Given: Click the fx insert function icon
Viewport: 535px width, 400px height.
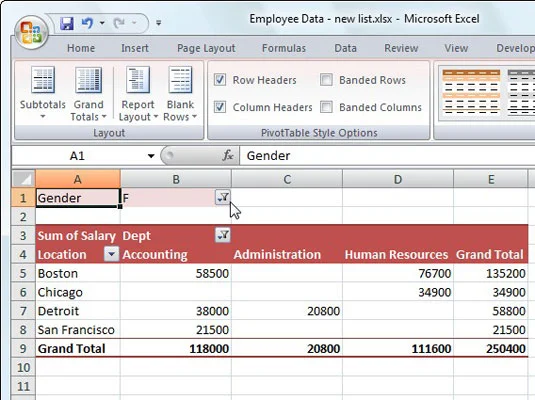Looking at the screenshot, I should (228, 156).
